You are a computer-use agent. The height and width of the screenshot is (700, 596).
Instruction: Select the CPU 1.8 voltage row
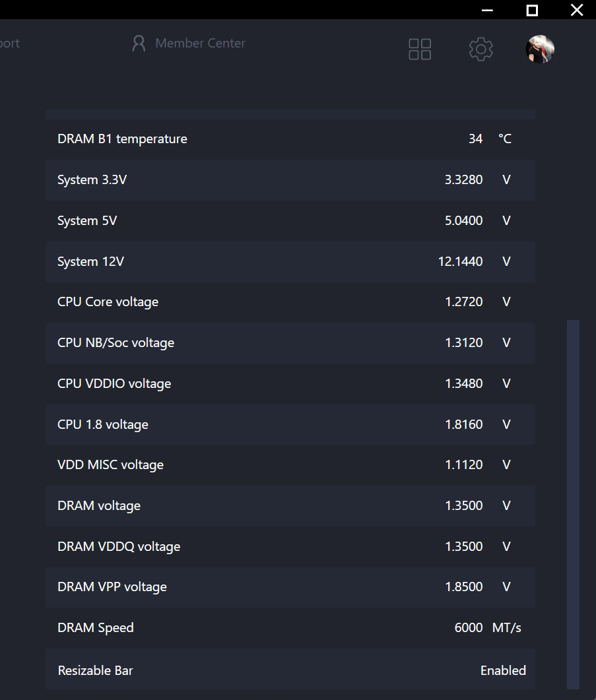coord(290,424)
